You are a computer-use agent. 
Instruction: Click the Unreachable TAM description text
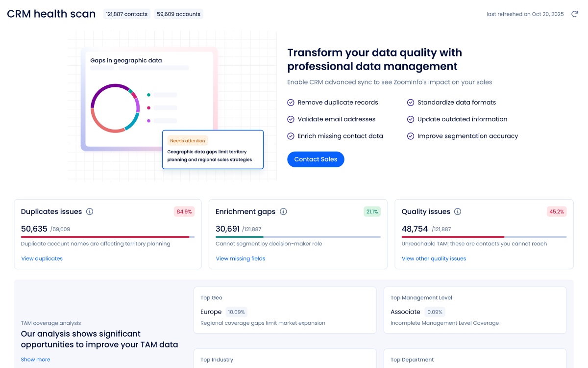pos(474,243)
